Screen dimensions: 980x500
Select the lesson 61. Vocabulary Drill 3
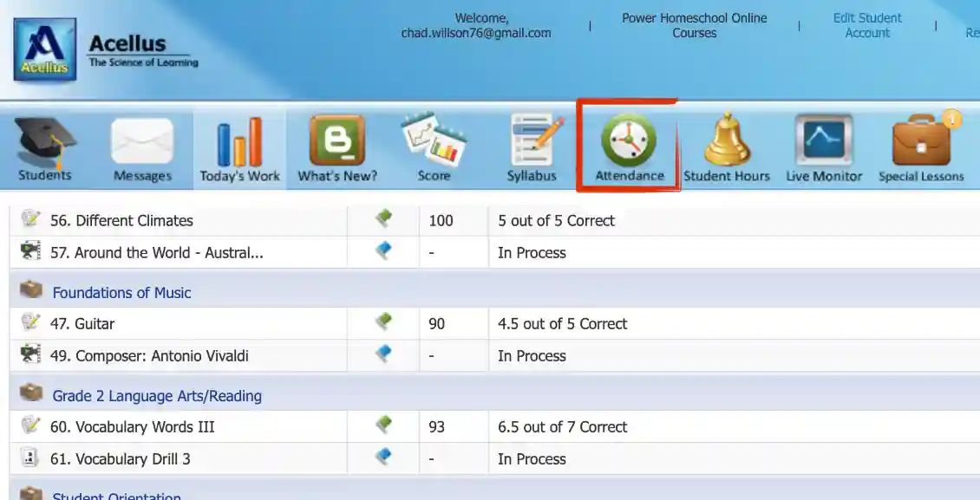coord(121,459)
